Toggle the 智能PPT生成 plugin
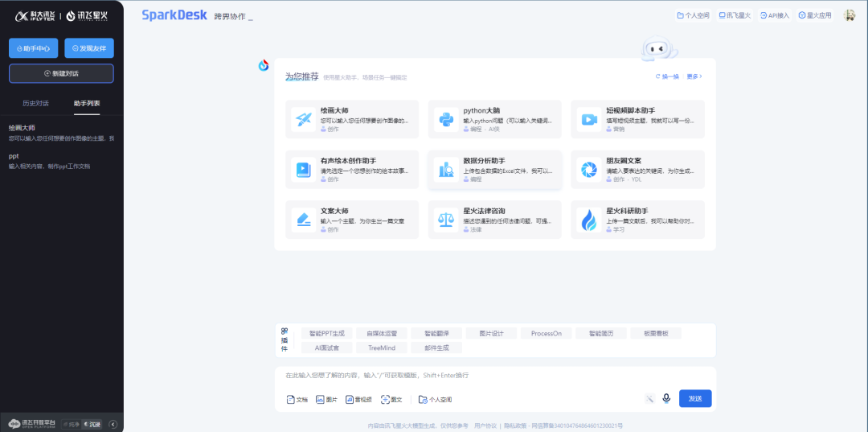The width and height of the screenshot is (868, 432). pos(327,333)
